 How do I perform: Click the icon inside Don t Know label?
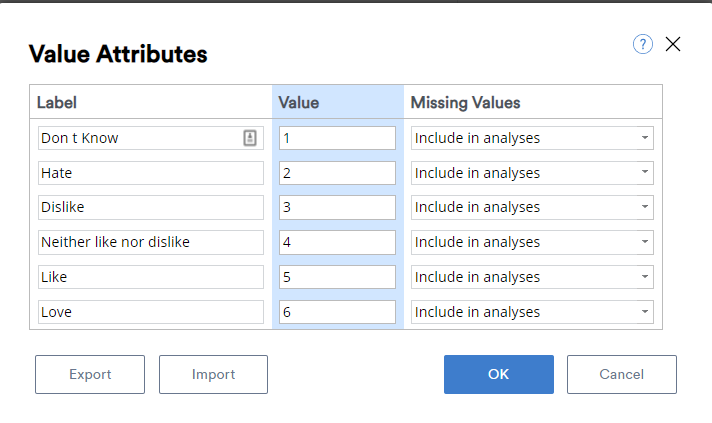pos(250,138)
